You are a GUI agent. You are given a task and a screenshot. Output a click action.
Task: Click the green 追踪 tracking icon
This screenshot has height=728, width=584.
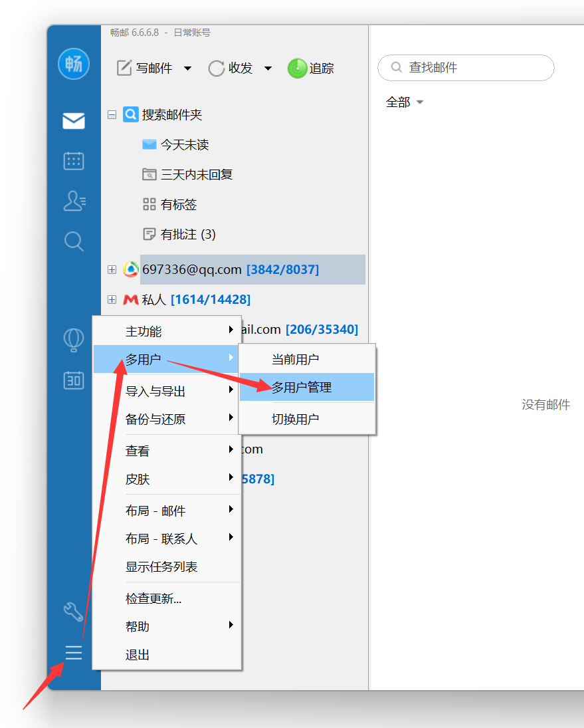click(298, 68)
